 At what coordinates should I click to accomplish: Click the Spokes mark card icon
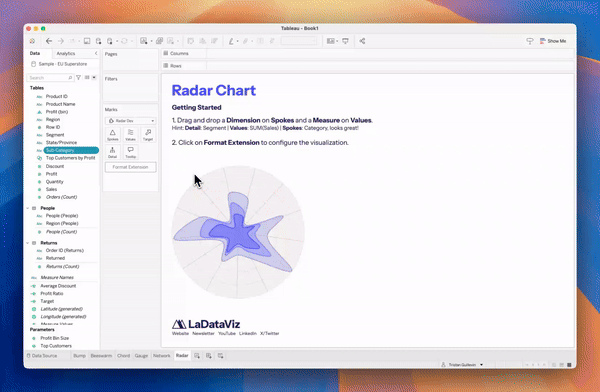point(112,135)
